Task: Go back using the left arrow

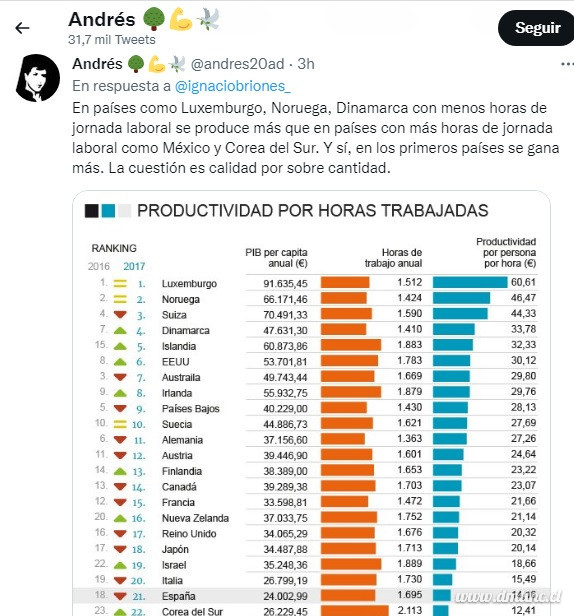Action: coord(22,28)
